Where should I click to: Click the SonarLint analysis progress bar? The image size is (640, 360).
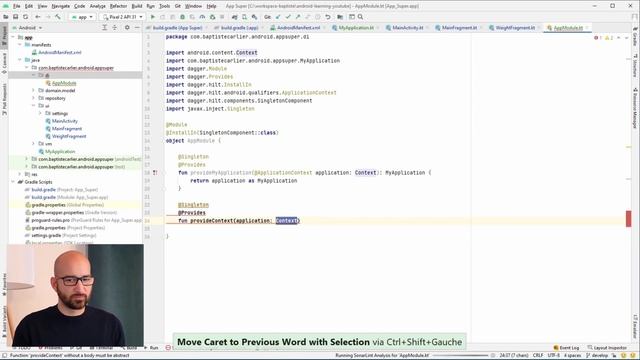459,356
